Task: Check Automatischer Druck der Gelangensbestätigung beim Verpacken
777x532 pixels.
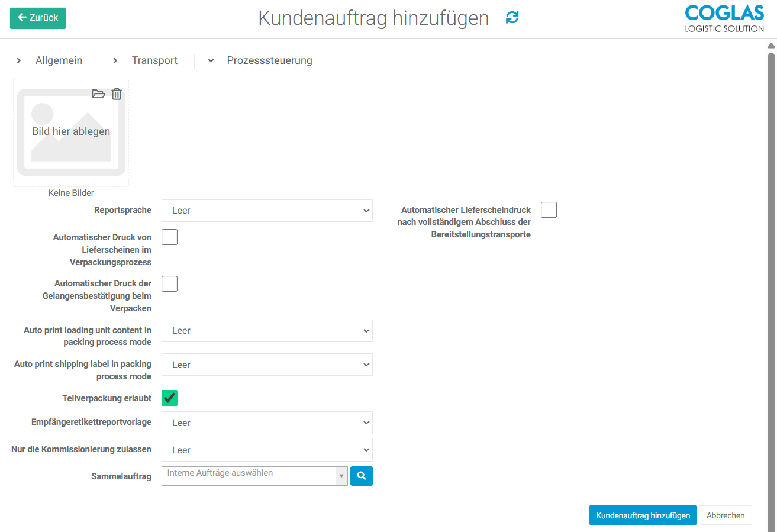Action: [x=169, y=283]
